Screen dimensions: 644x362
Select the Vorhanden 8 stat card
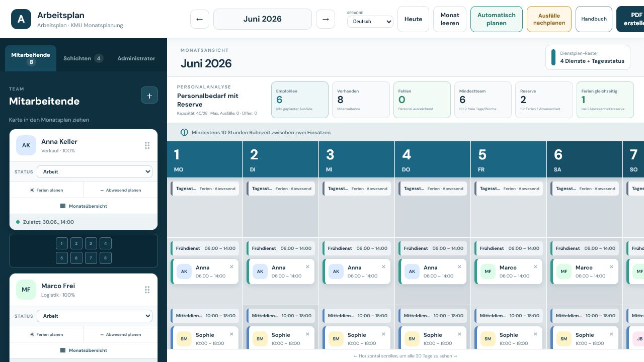click(x=361, y=100)
